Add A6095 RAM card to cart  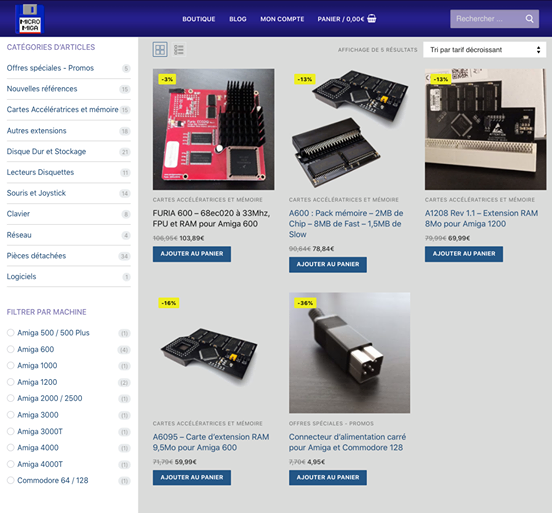point(192,477)
